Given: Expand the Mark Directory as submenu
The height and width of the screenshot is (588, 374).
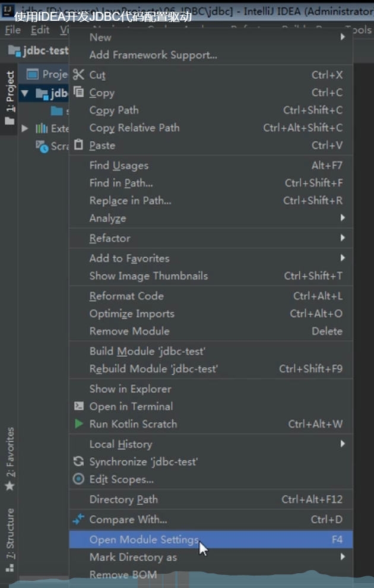Looking at the screenshot, I should 343,557.
